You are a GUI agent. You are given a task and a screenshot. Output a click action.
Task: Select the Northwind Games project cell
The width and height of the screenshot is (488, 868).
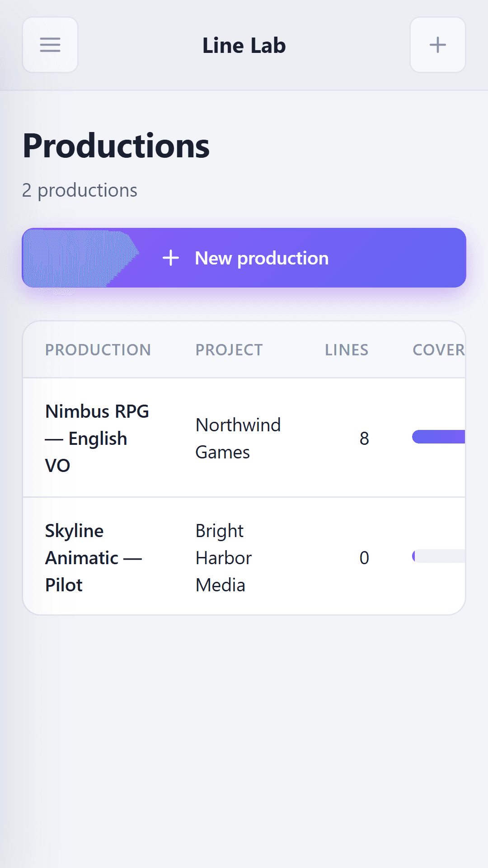[x=238, y=438]
